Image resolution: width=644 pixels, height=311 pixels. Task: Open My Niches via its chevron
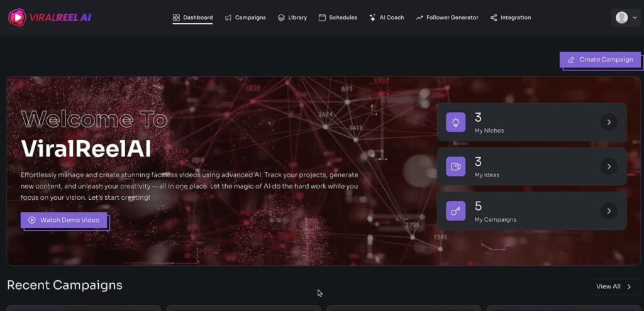pyautogui.click(x=609, y=123)
